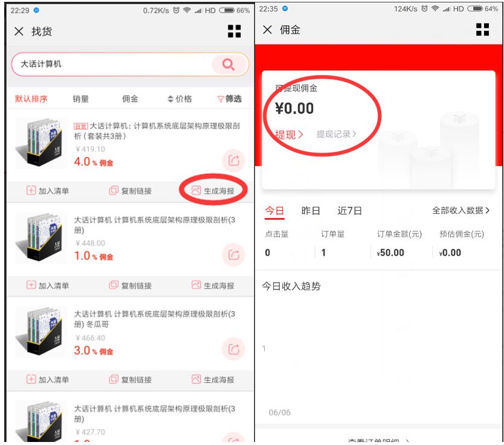Tap the alarm clock icon in left status bar
The width and height of the screenshot is (504, 445).
176,10
